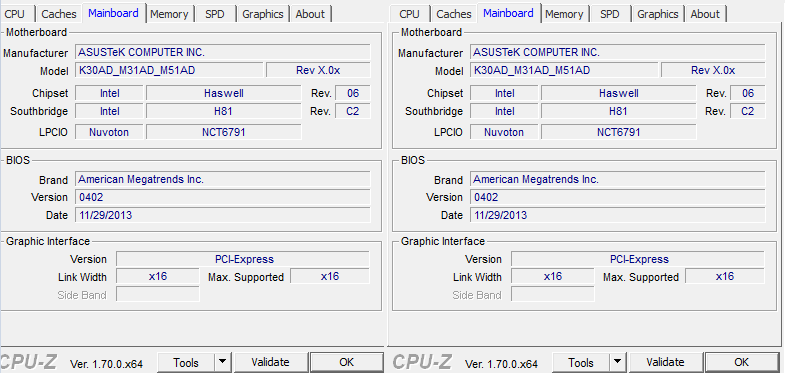Select Mainboard tab in left CPU-Z window

[114, 13]
